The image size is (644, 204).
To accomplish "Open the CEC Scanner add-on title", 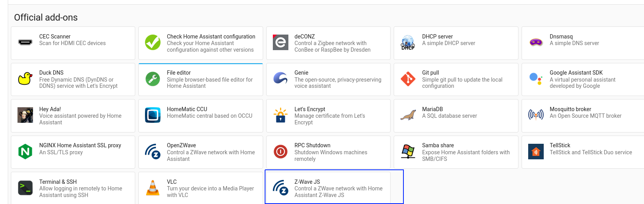I will pyautogui.click(x=55, y=37).
